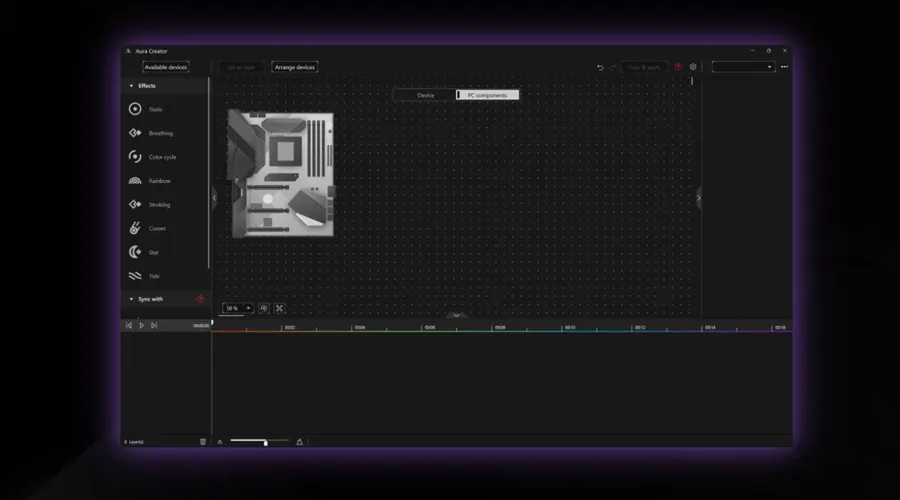900x500 pixels.
Task: Click the 00:00.00 timecode display
Action: tap(201, 325)
